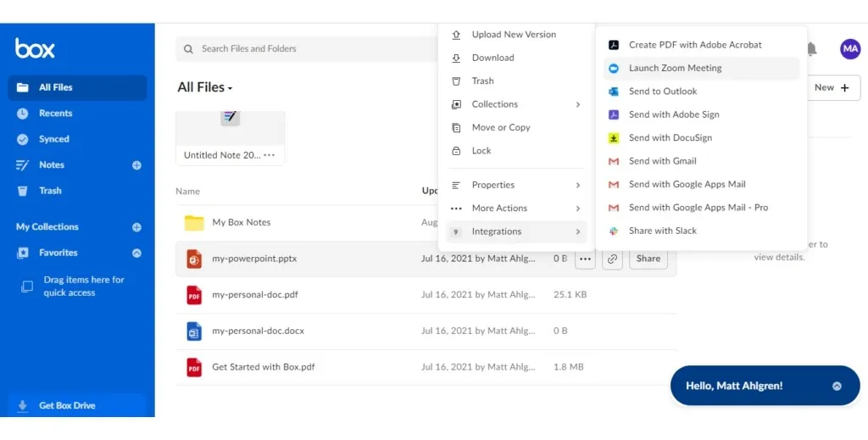This screenshot has width=868, height=440.
Task: Click the Box logo in the sidebar
Action: [35, 48]
